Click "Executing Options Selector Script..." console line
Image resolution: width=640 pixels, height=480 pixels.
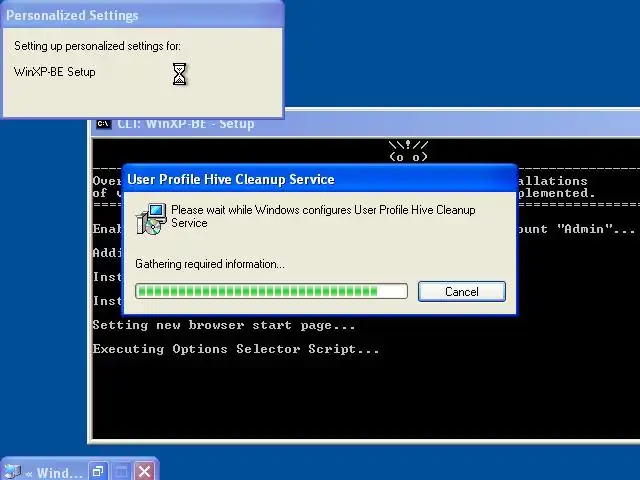(236, 349)
